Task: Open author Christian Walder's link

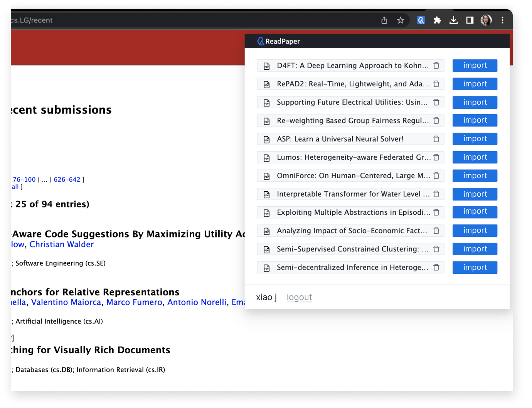Action: click(62, 244)
